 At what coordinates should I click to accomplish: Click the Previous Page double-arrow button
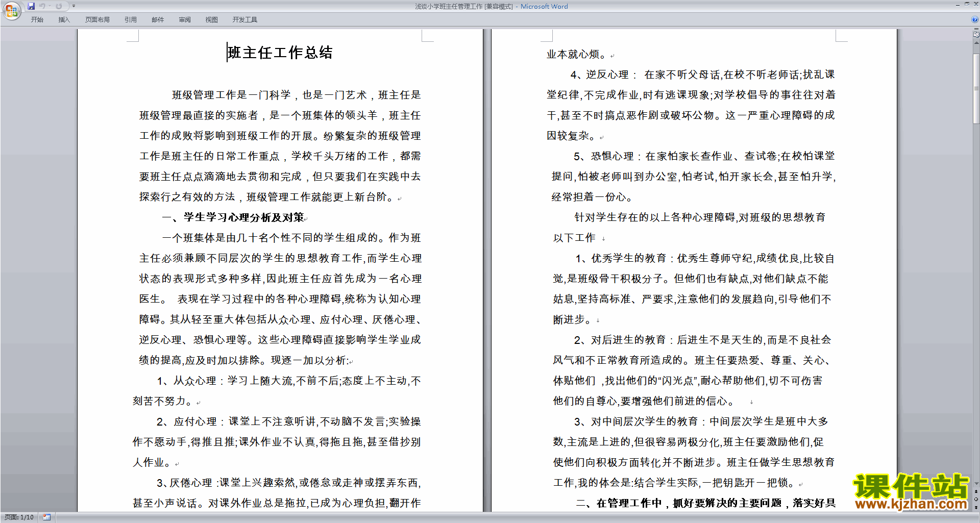click(976, 492)
